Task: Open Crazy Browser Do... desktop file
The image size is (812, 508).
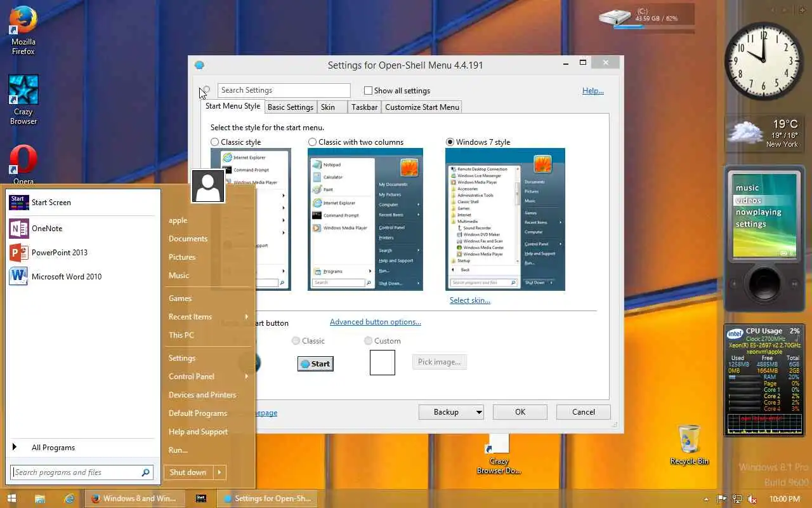Action: 499,454
